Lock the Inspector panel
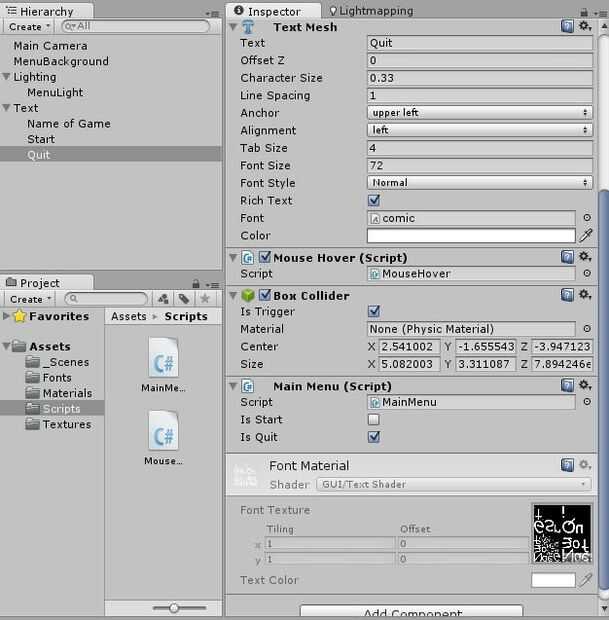 pos(584,13)
